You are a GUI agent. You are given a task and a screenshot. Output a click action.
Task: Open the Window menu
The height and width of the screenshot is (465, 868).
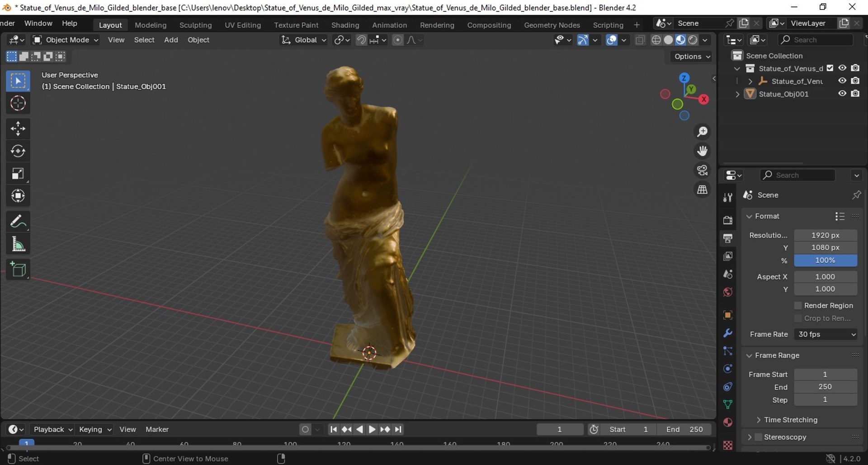(38, 23)
